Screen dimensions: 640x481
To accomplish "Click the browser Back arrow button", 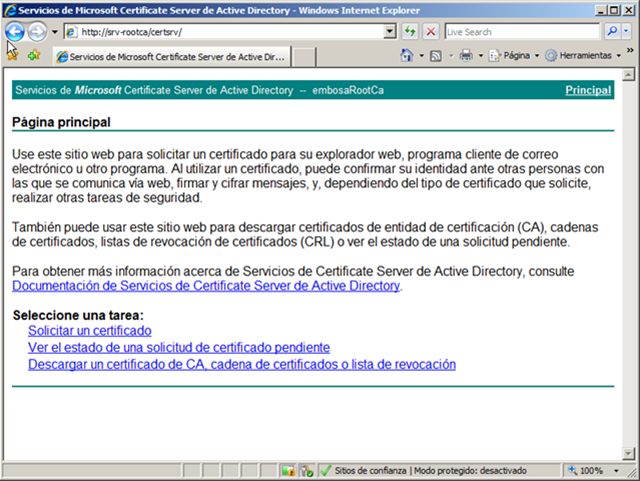I will 15,32.
